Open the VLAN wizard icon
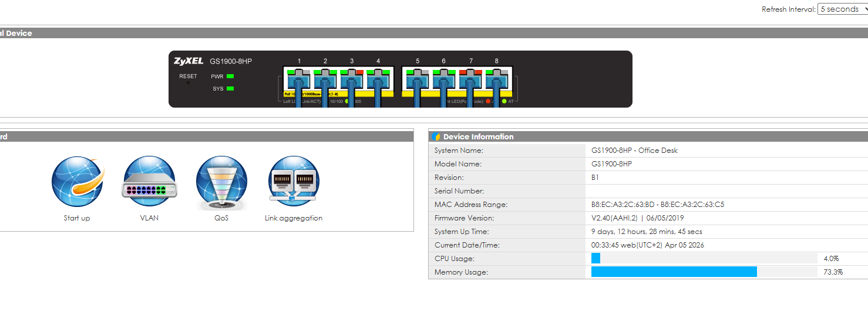 (x=149, y=182)
